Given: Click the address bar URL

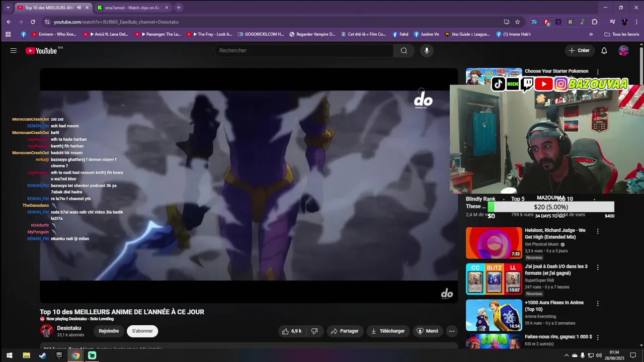Looking at the screenshot, I should click(x=116, y=22).
